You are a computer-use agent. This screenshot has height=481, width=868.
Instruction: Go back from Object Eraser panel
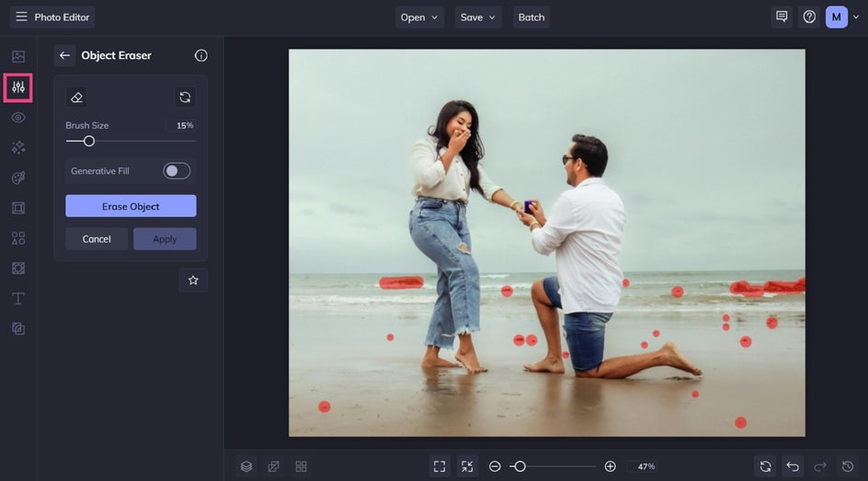coord(64,55)
